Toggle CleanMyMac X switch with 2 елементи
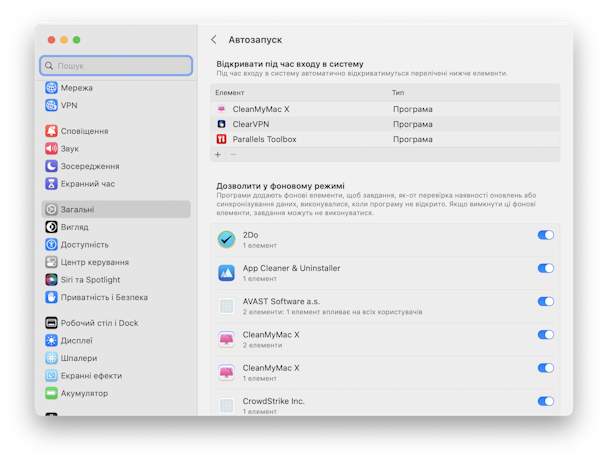 (x=546, y=334)
